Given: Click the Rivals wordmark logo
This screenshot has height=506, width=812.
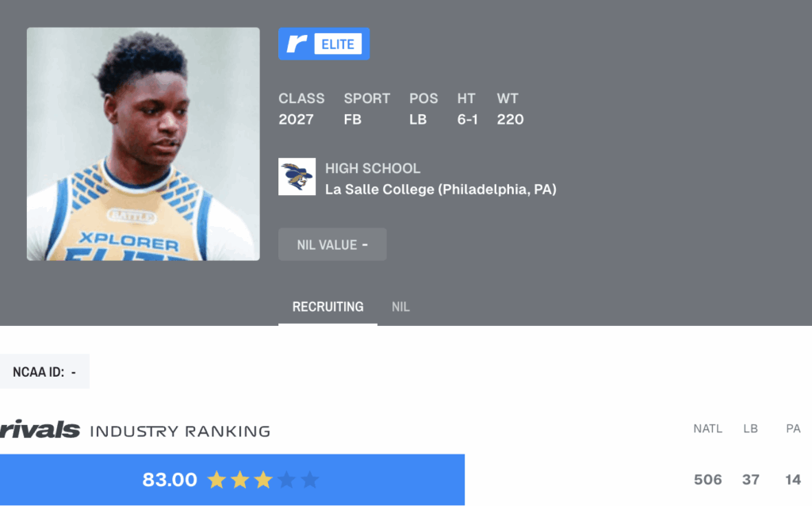Looking at the screenshot, I should click(x=40, y=429).
